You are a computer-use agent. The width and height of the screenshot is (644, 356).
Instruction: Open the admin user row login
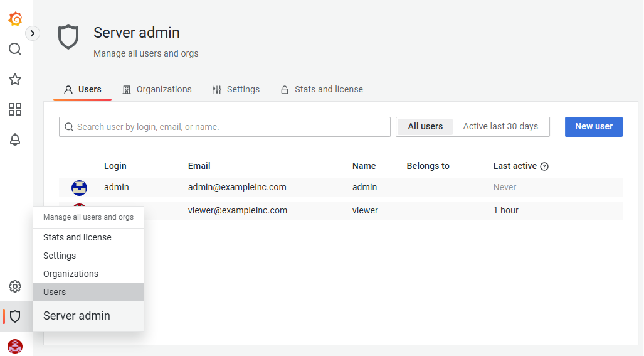[x=116, y=187]
